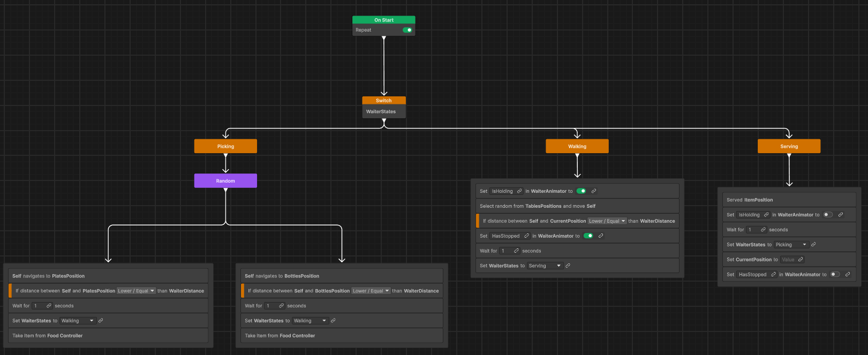Open Lower / Equal dropdown in the PlatesPosition condition
The image size is (868, 355).
pyautogui.click(x=136, y=291)
